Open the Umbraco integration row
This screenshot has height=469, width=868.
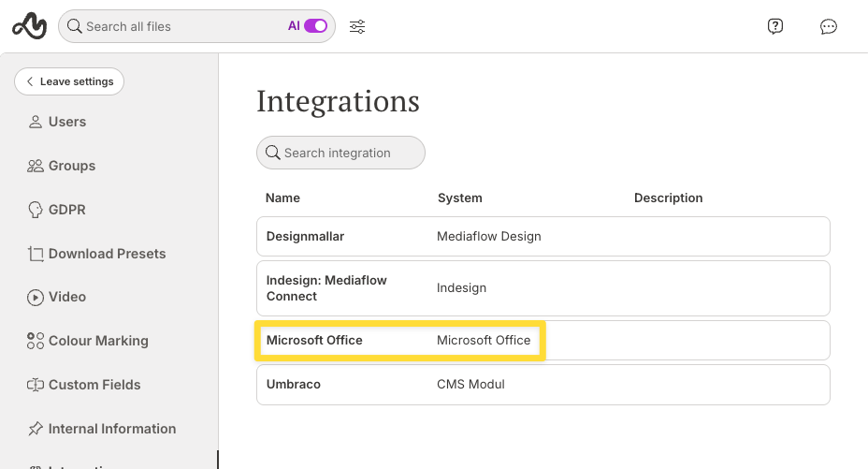pyautogui.click(x=542, y=385)
